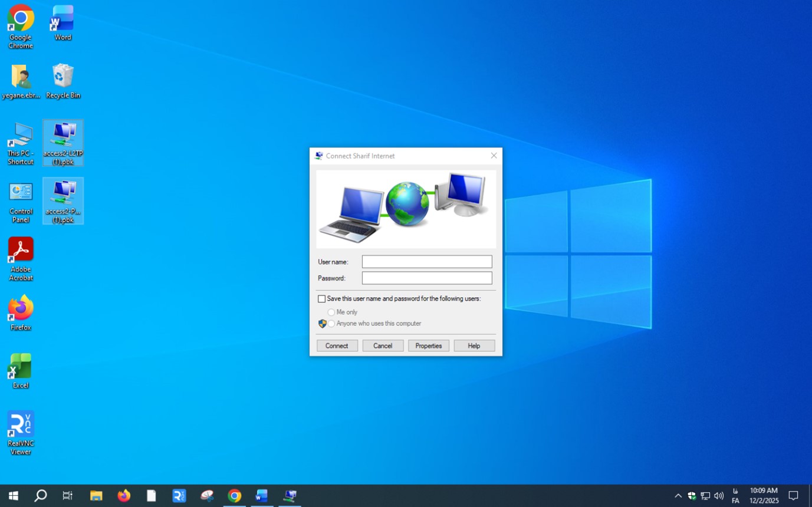Open the volume control in system tray
Image resolution: width=812 pixels, height=507 pixels.
[719, 496]
